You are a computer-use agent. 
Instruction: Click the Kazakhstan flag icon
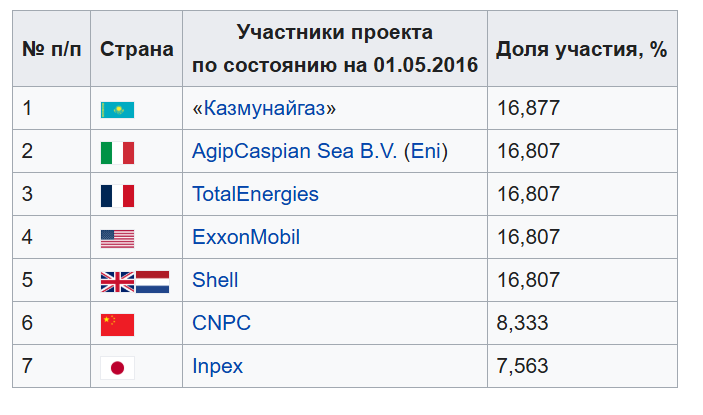coord(117,109)
